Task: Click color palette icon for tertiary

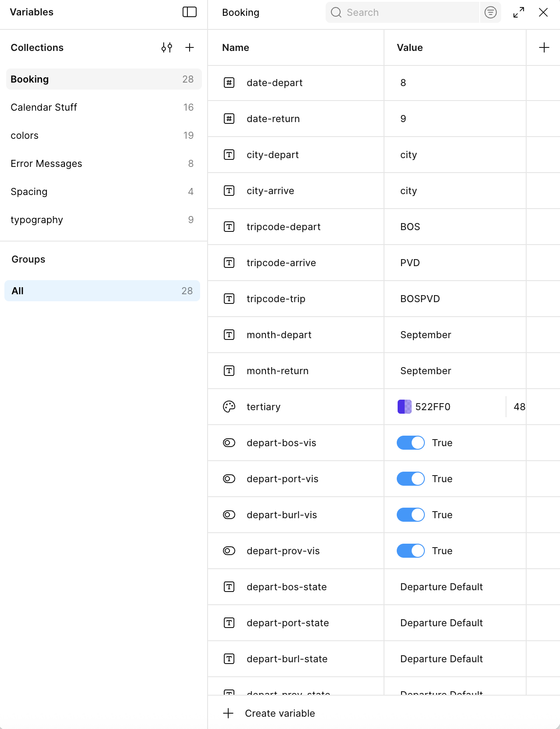Action: pos(229,407)
